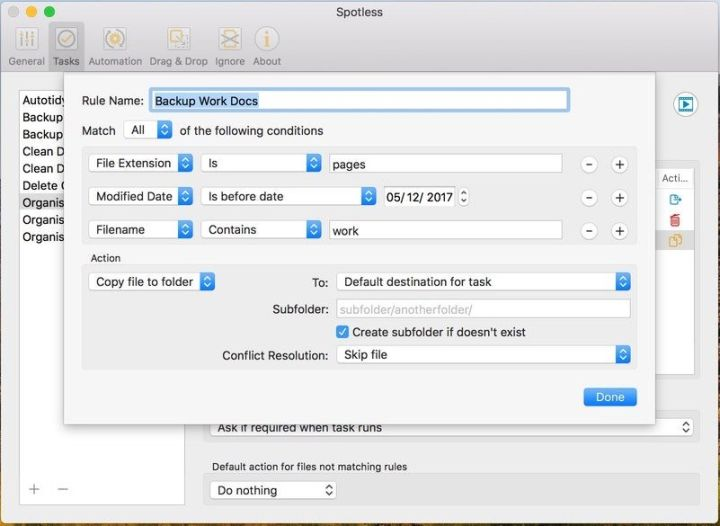Open 'Ask if required when task runs' dropdown
Viewport: 720px width, 526px height.
tap(451, 428)
